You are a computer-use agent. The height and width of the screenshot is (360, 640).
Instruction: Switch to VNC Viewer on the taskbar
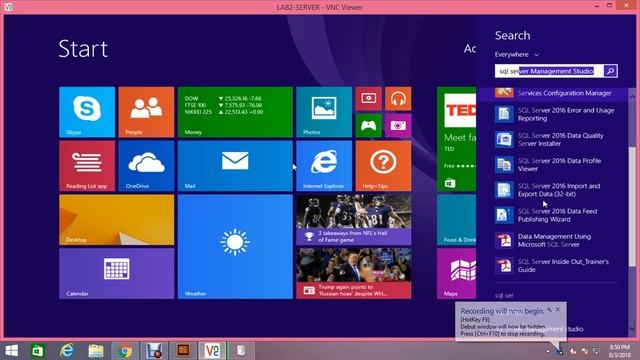pos(212,351)
